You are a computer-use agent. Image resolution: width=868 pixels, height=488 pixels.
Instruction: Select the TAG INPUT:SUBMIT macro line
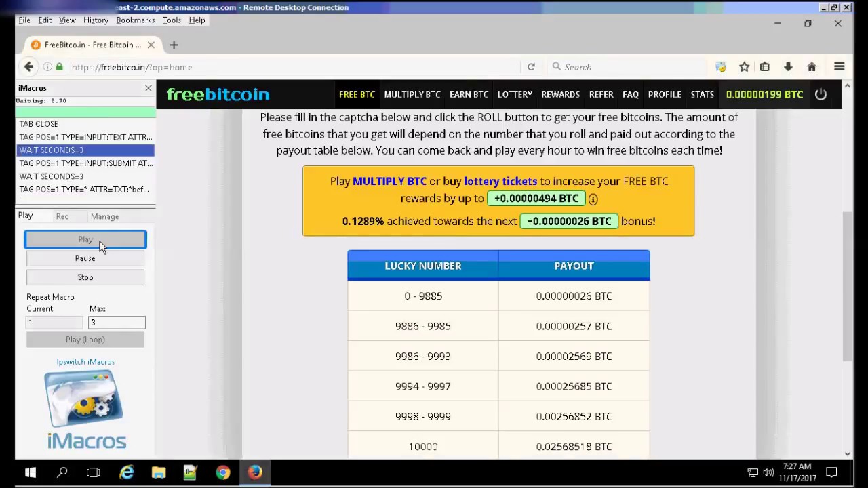click(x=85, y=163)
